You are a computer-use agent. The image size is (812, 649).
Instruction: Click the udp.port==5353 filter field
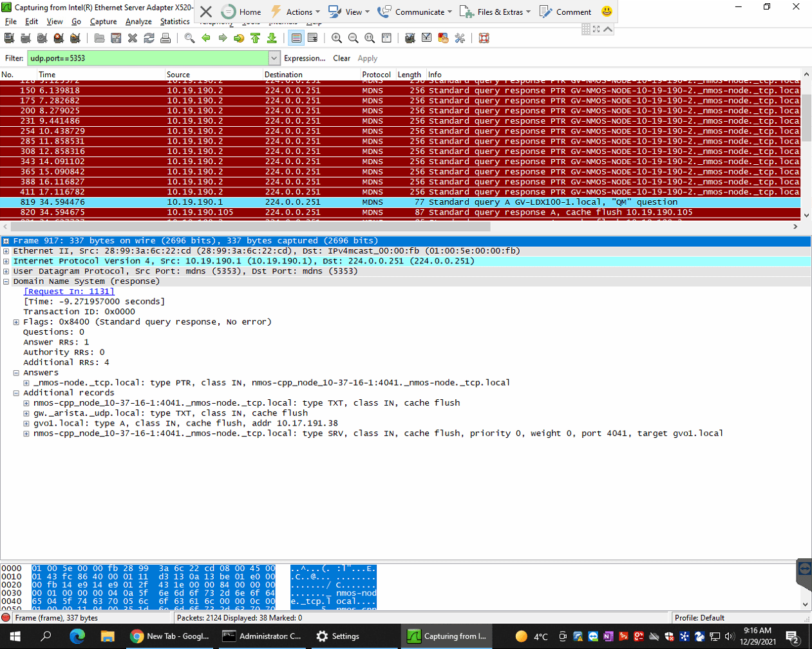coord(147,58)
